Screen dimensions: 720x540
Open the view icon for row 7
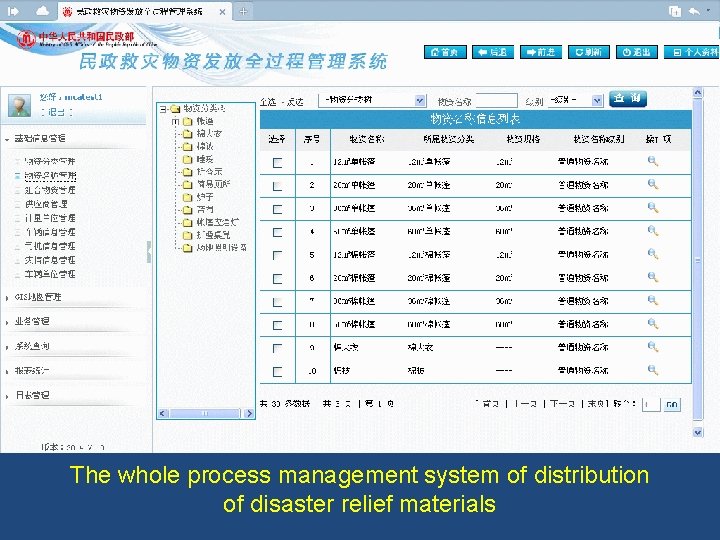[652, 300]
